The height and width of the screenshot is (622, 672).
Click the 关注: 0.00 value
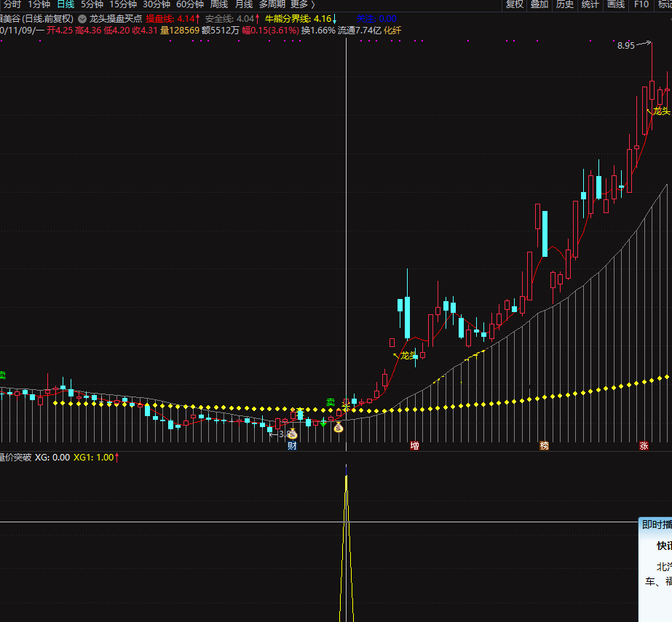(376, 19)
